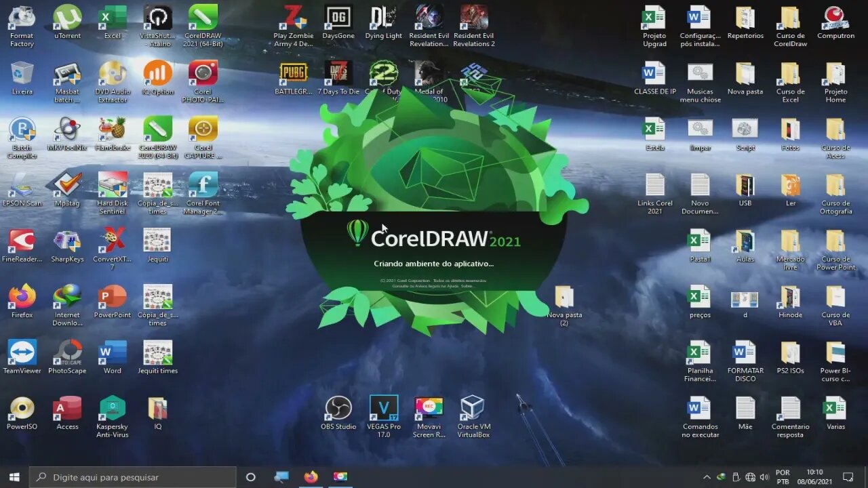Open the SharpKeys shortcut
This screenshot has width=868, height=488.
(67, 245)
